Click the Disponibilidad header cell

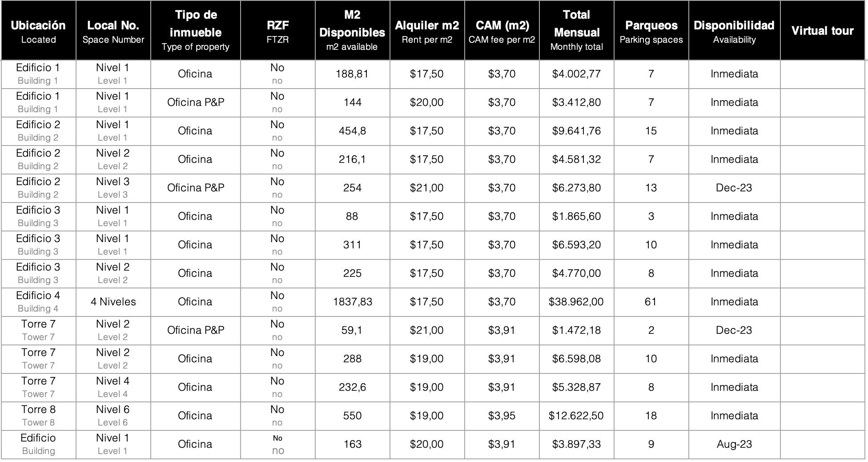[x=734, y=31]
